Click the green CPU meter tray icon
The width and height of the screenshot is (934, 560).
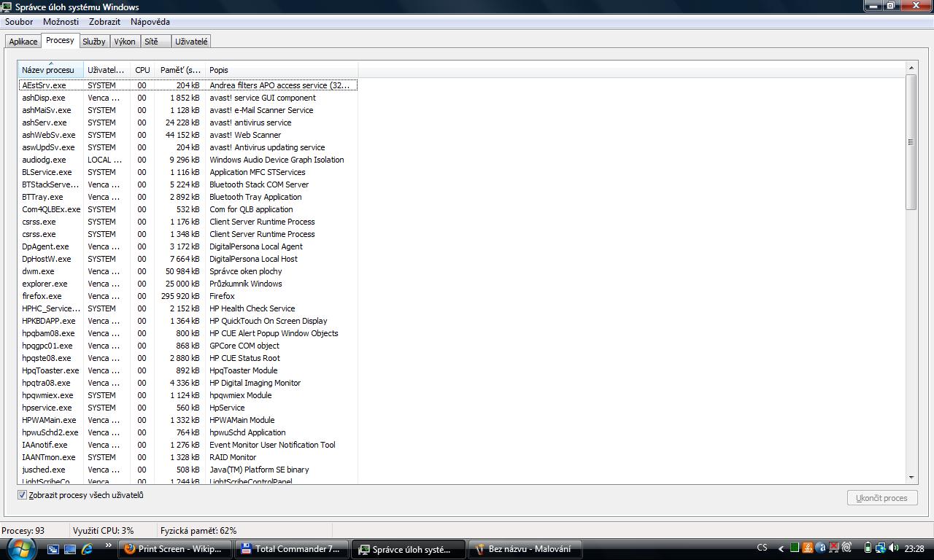[795, 548]
